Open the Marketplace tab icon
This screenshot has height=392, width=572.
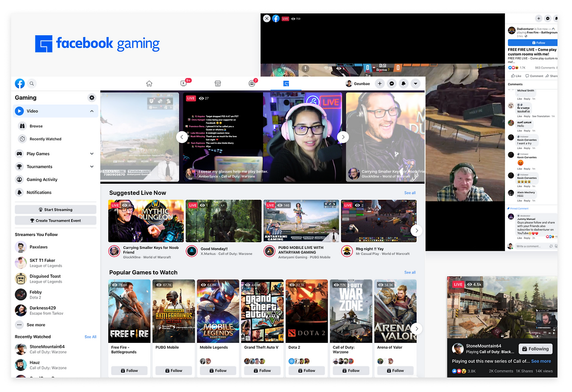point(218,84)
